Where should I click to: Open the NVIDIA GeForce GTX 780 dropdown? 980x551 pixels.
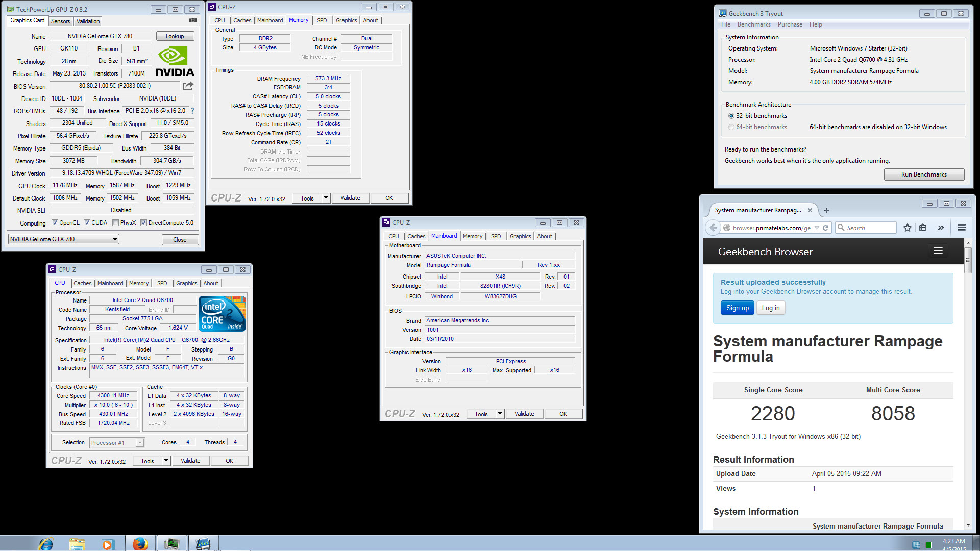pyautogui.click(x=64, y=239)
